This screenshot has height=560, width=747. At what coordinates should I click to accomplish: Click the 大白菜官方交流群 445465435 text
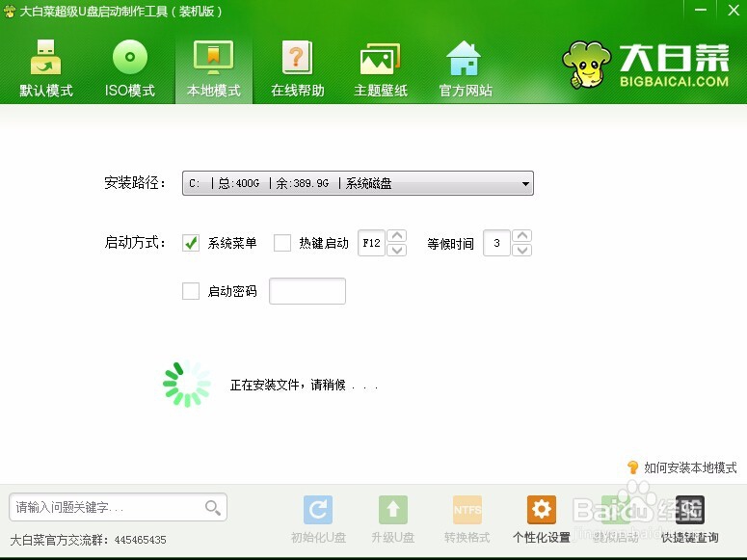(88, 540)
